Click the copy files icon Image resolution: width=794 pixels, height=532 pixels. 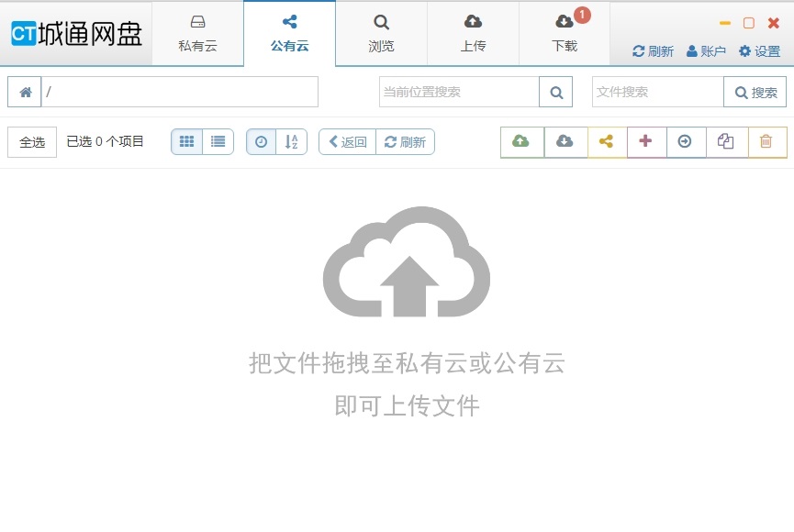727,141
